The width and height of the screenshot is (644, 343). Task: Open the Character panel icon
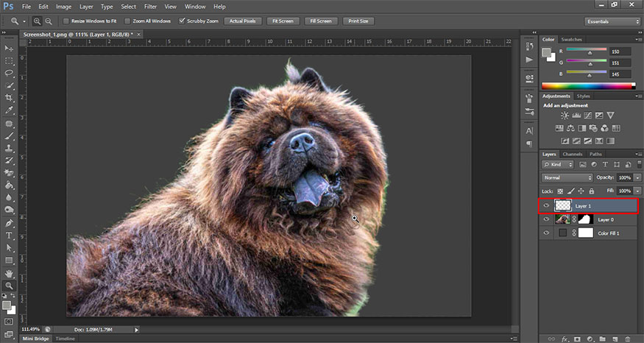529,130
